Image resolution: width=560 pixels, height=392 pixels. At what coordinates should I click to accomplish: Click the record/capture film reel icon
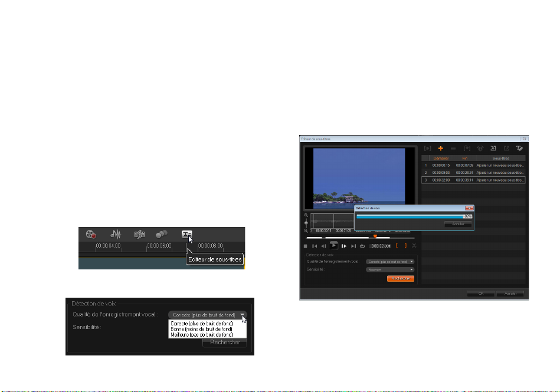[x=90, y=235]
